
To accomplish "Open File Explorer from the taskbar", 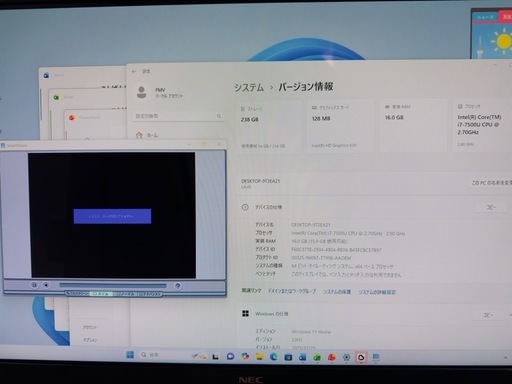I will [259, 357].
